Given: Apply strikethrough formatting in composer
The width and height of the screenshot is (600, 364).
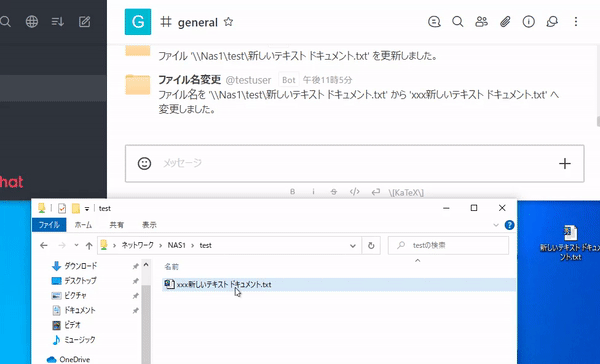Looking at the screenshot, I should (334, 192).
